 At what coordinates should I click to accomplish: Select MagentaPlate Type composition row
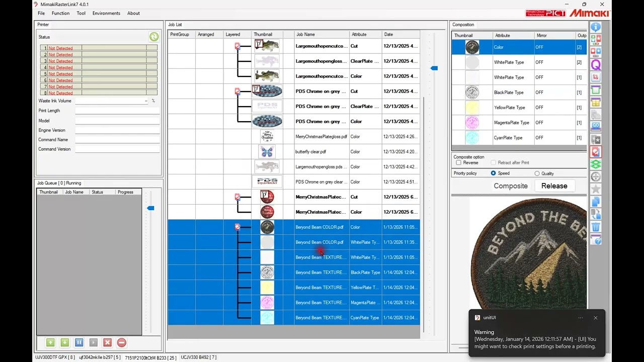519,123
